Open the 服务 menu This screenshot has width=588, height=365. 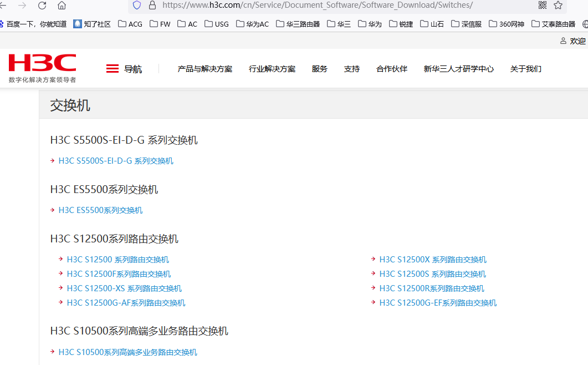(x=320, y=69)
